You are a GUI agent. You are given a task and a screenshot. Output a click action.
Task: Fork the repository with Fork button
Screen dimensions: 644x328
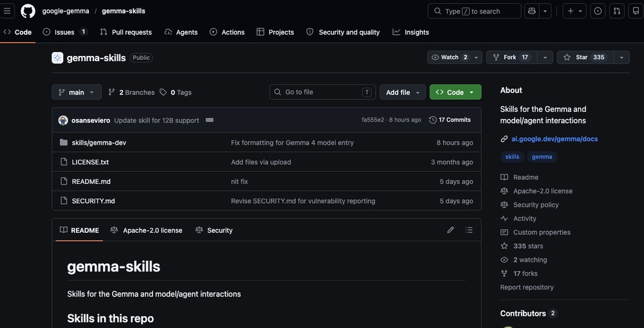(x=512, y=57)
